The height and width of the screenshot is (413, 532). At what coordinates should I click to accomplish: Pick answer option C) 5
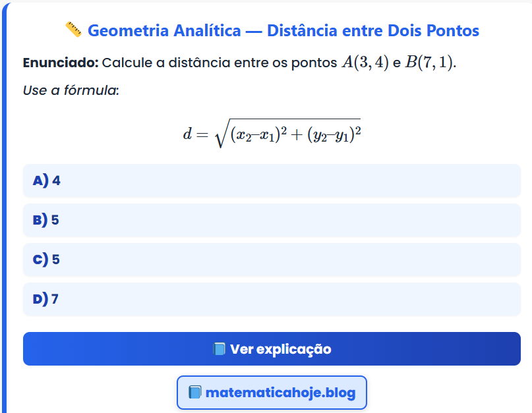272,260
